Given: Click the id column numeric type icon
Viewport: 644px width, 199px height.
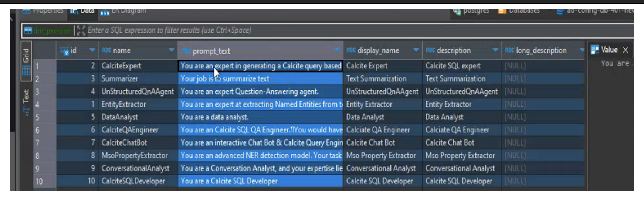Looking at the screenshot, I should pos(64,51).
